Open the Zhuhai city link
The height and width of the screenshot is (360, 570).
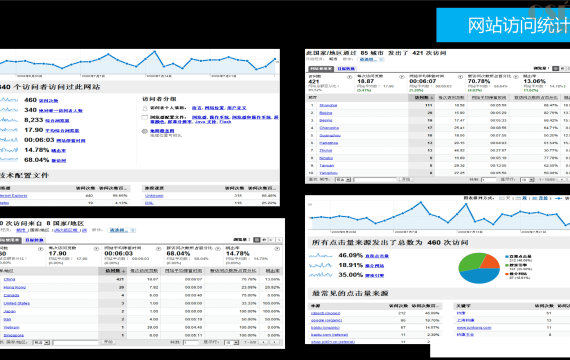[x=326, y=150]
